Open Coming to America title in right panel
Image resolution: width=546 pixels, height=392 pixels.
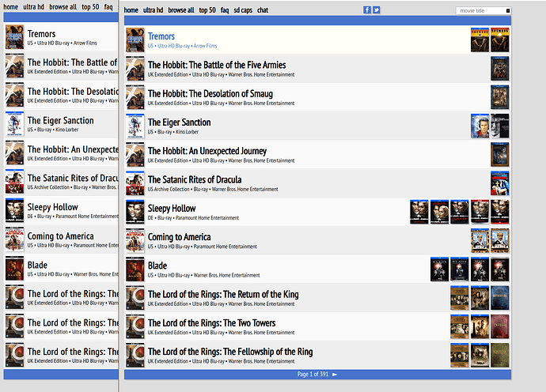point(179,237)
